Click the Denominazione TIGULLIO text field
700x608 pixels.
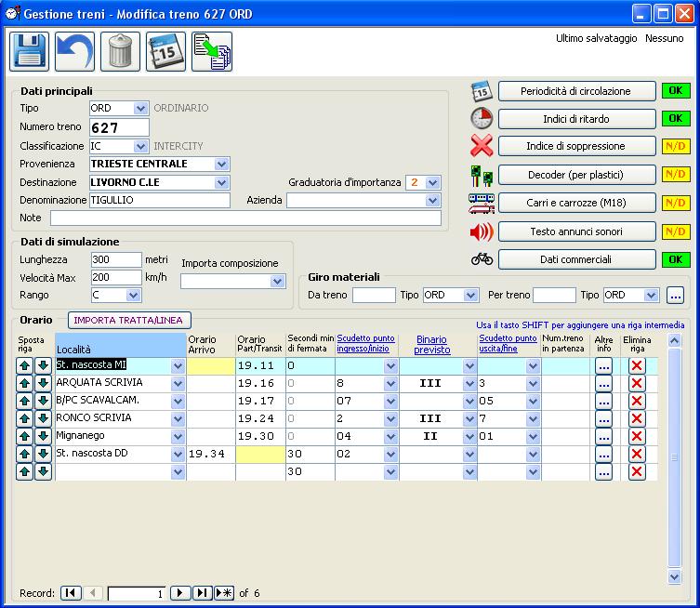coord(160,200)
